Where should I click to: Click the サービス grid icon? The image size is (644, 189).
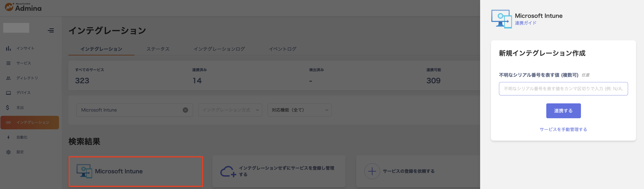pos(8,63)
